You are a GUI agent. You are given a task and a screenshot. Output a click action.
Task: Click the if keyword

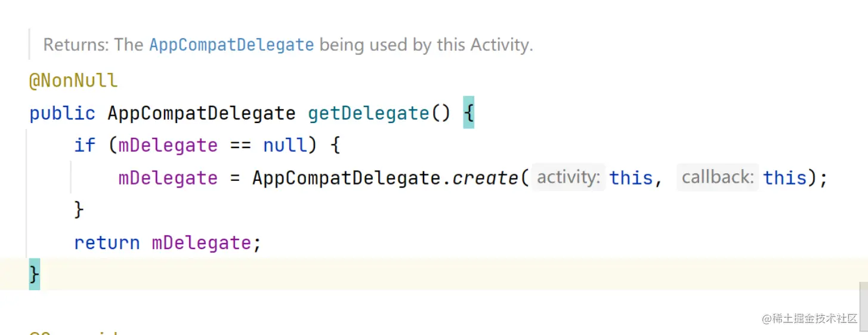[x=84, y=145]
